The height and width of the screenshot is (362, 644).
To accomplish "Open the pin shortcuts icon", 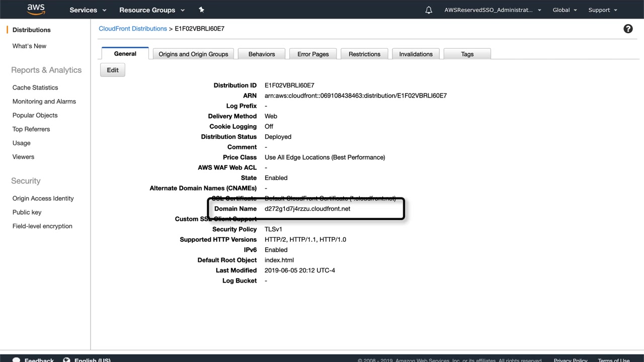I will tap(202, 10).
